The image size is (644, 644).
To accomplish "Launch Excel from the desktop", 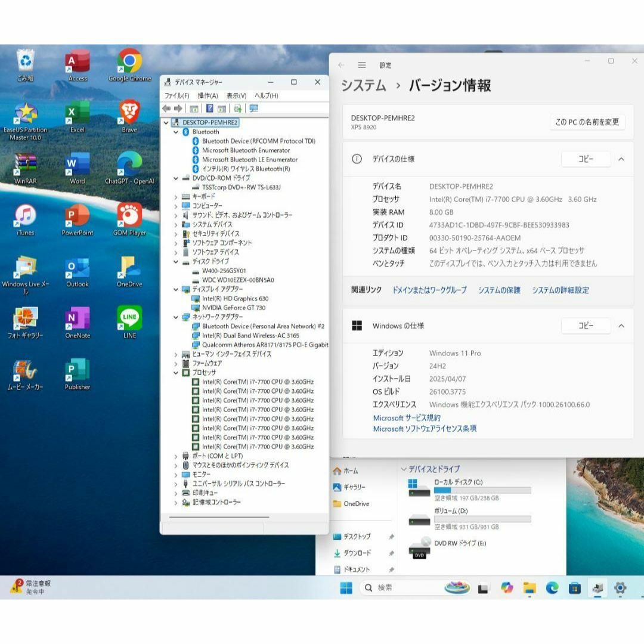I will click(77, 117).
